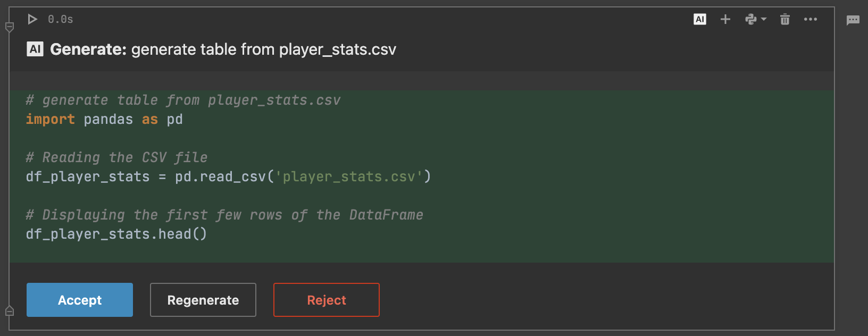Click the '# Displaying the first few rows' comment
The image size is (868, 336).
(x=224, y=215)
